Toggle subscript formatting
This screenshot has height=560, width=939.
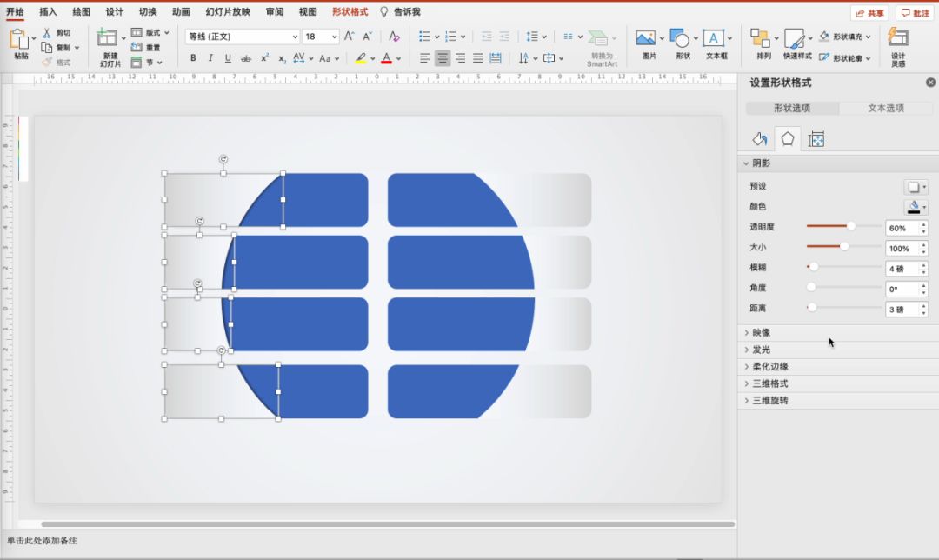282,58
